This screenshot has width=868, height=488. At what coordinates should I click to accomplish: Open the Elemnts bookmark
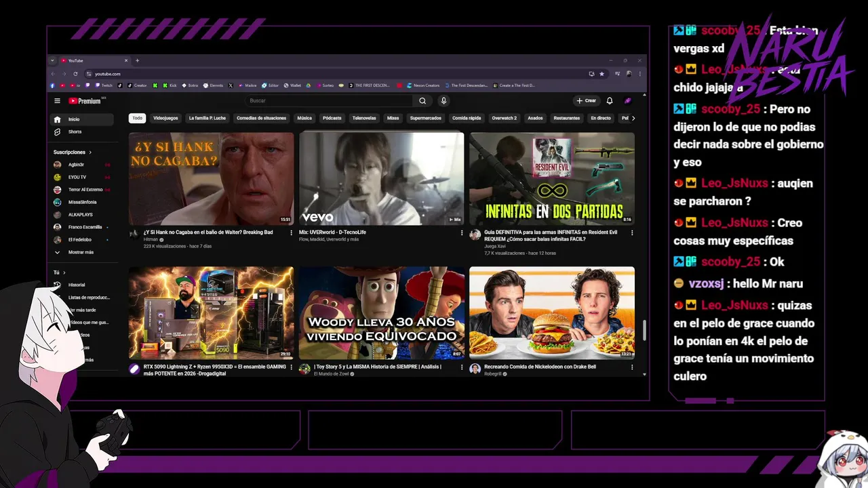coord(213,85)
